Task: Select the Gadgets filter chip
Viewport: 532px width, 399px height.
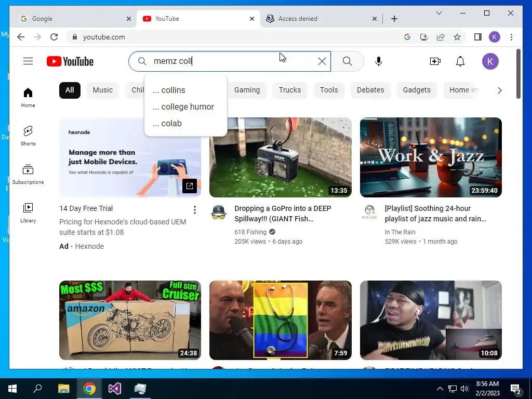Action: pos(417,90)
